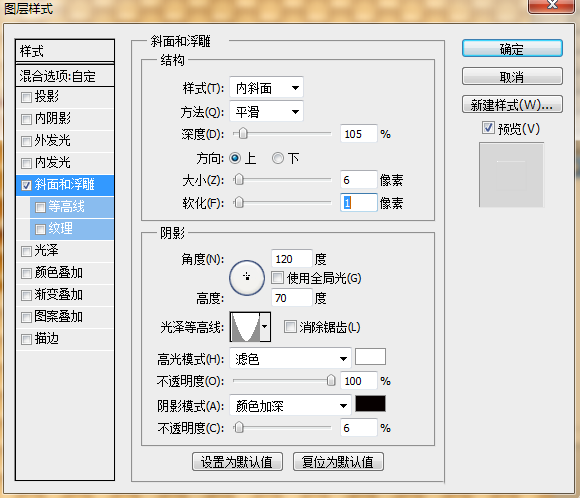
Task: Click 设置为默认值 button
Action: pos(237,462)
